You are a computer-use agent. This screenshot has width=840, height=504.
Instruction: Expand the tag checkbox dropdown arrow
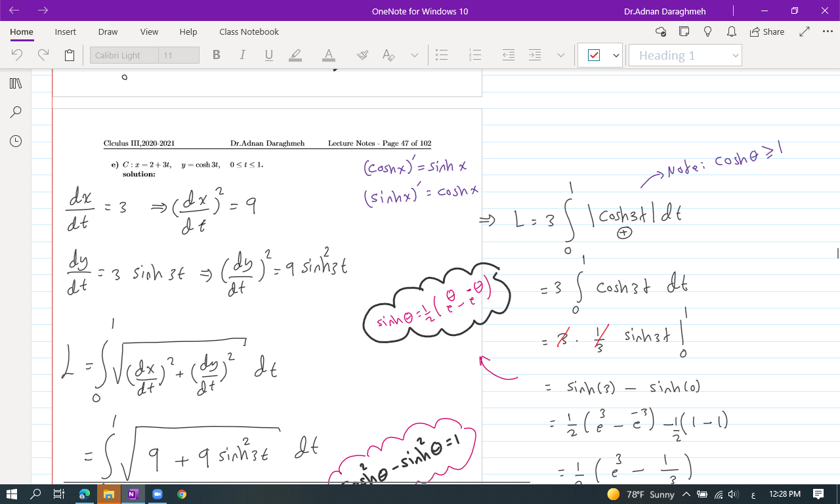616,56
